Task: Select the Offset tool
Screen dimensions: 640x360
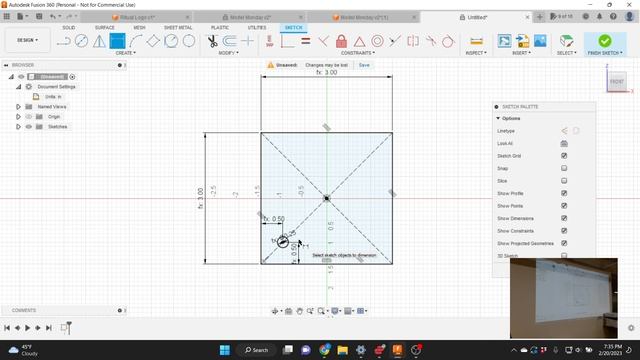Action: coord(230,41)
